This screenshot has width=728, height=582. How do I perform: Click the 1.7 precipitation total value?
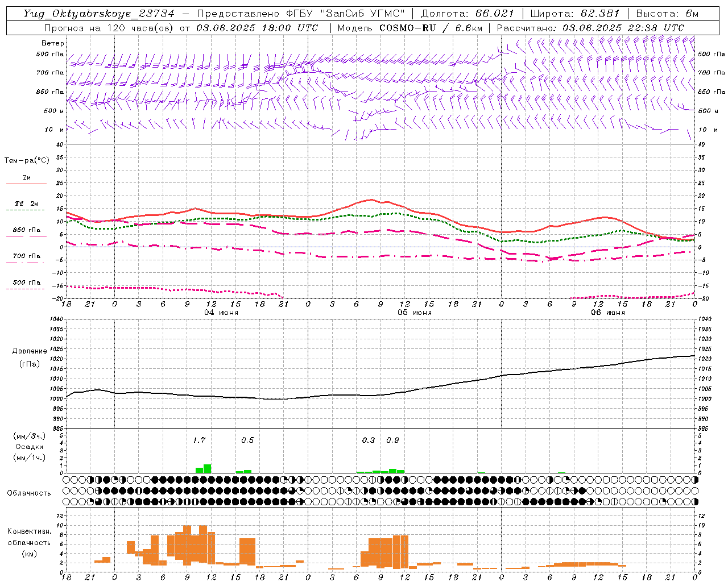pos(198,440)
